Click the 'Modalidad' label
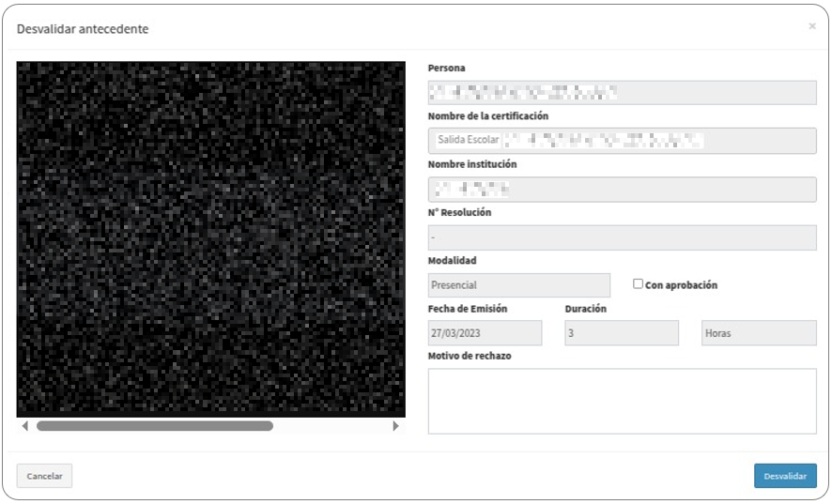This screenshot has width=832, height=504. [x=452, y=261]
